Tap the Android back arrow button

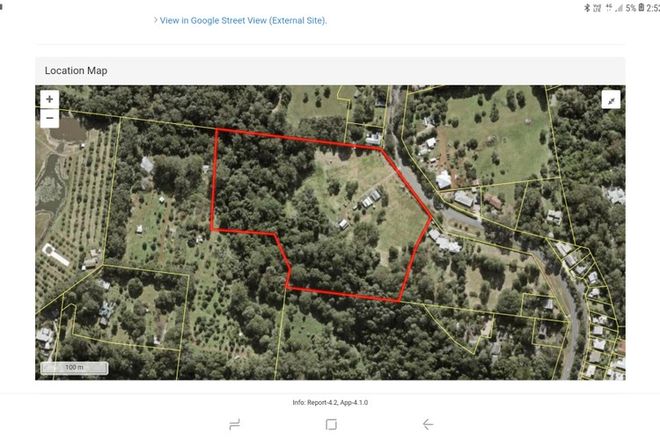[428, 424]
